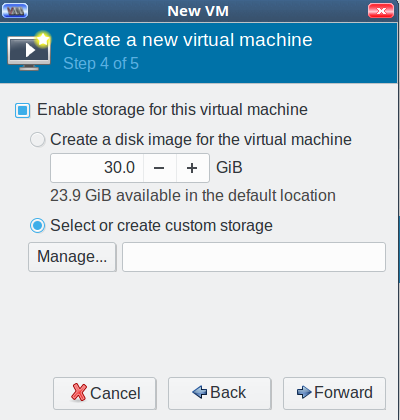Click the 23.9 GiB available info text
The width and height of the screenshot is (400, 420).
pyautogui.click(x=193, y=196)
